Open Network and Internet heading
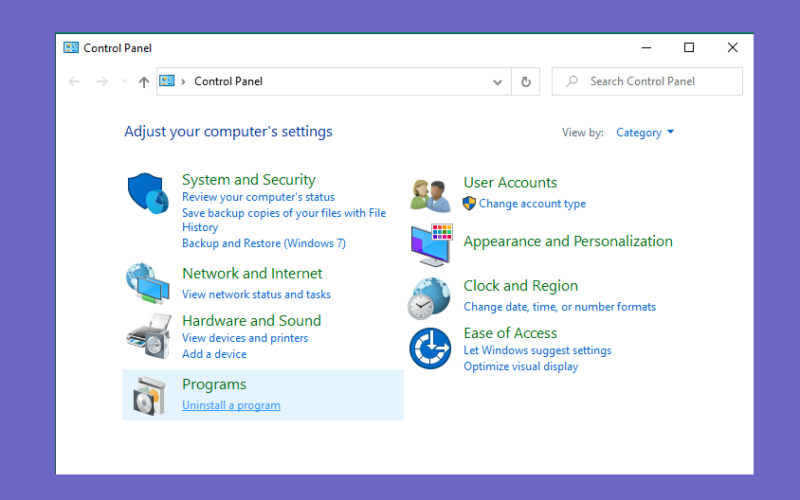 pyautogui.click(x=252, y=273)
